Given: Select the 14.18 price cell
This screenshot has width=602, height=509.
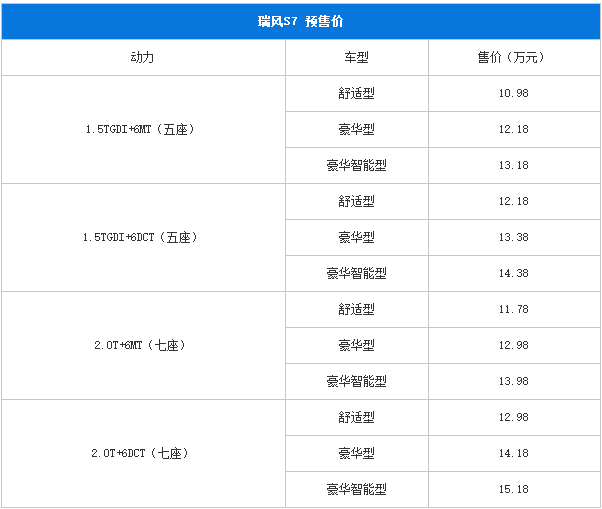Looking at the screenshot, I should click(x=514, y=453).
